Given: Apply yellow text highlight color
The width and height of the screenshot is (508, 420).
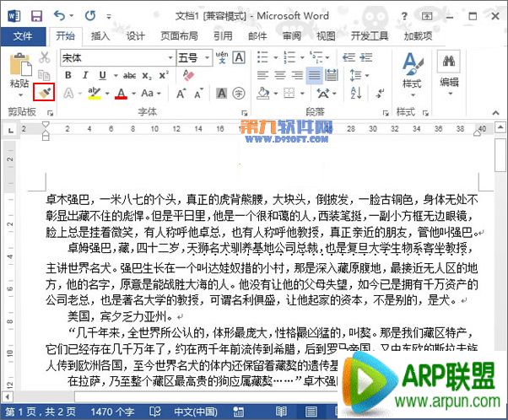Looking at the screenshot, I should click(95, 94).
